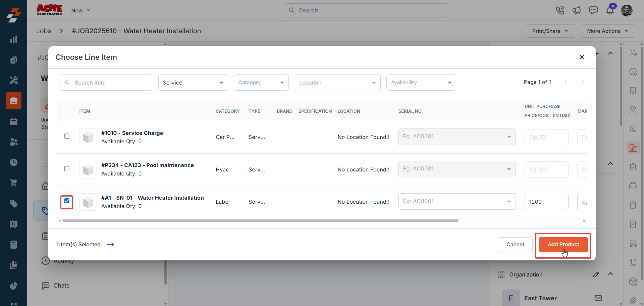This screenshot has height=306, width=644.
Task: Open serial number dropdown for Water Heater Installation
Action: coord(457,201)
